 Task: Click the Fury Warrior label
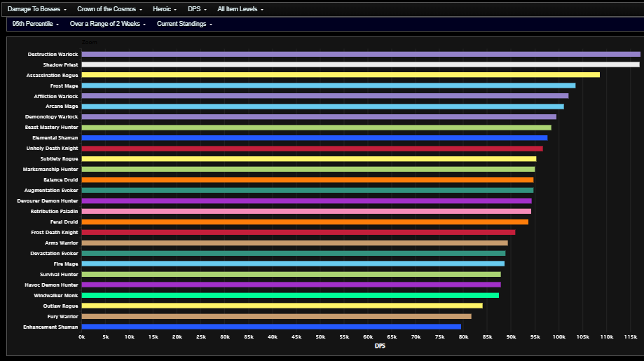pyautogui.click(x=62, y=317)
